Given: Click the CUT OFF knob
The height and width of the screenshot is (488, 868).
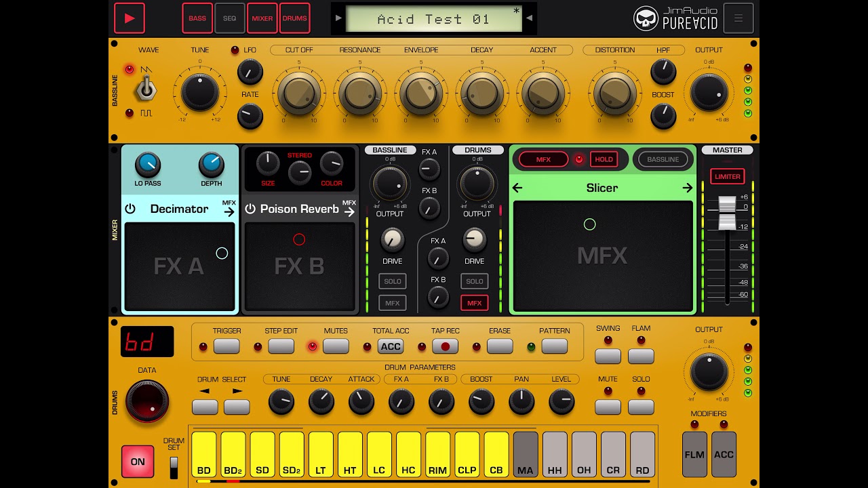Looking at the screenshot, I should pos(299,94).
